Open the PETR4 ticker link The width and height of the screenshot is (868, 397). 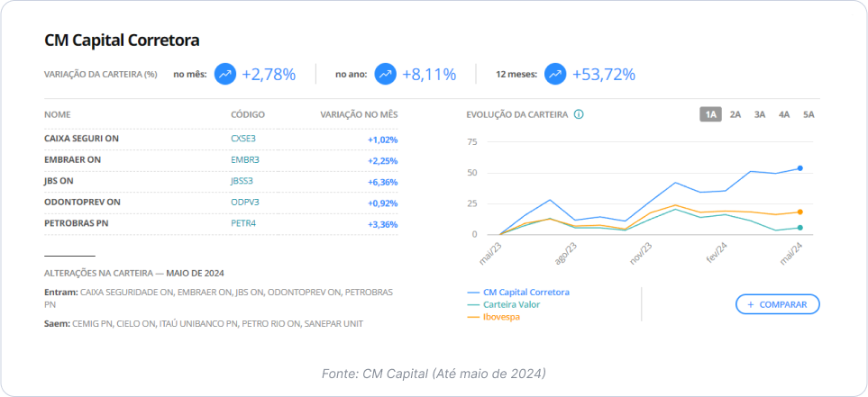[x=243, y=223]
